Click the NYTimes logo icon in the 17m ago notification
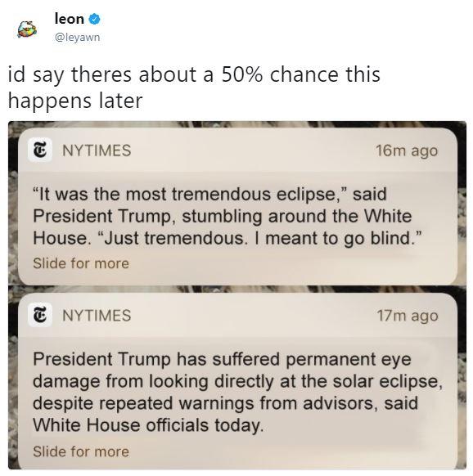 (x=40, y=315)
